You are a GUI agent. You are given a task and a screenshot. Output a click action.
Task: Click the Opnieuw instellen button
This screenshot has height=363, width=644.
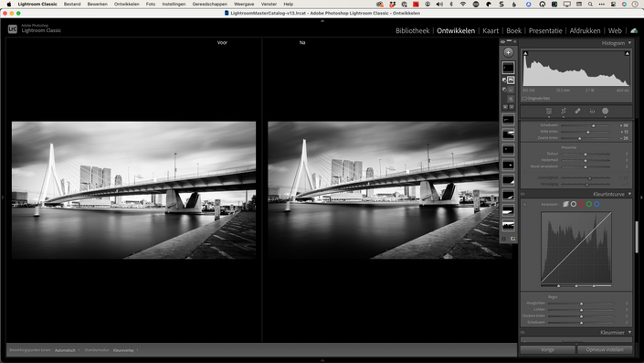click(605, 349)
